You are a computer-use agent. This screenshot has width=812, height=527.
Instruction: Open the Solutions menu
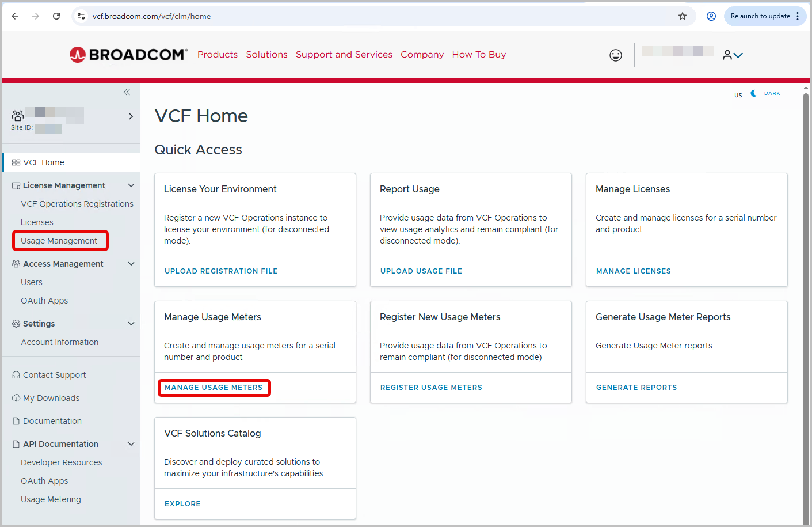[267, 55]
